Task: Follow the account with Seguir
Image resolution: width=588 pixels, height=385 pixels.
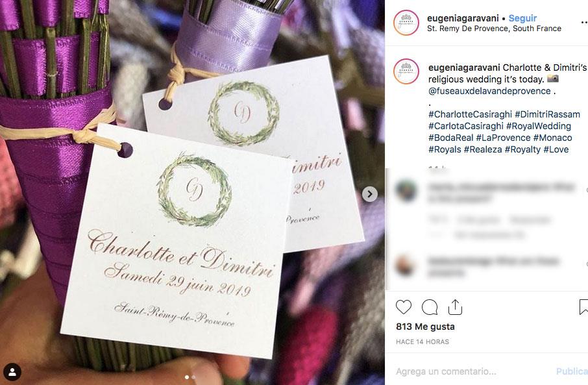Action: [522, 18]
